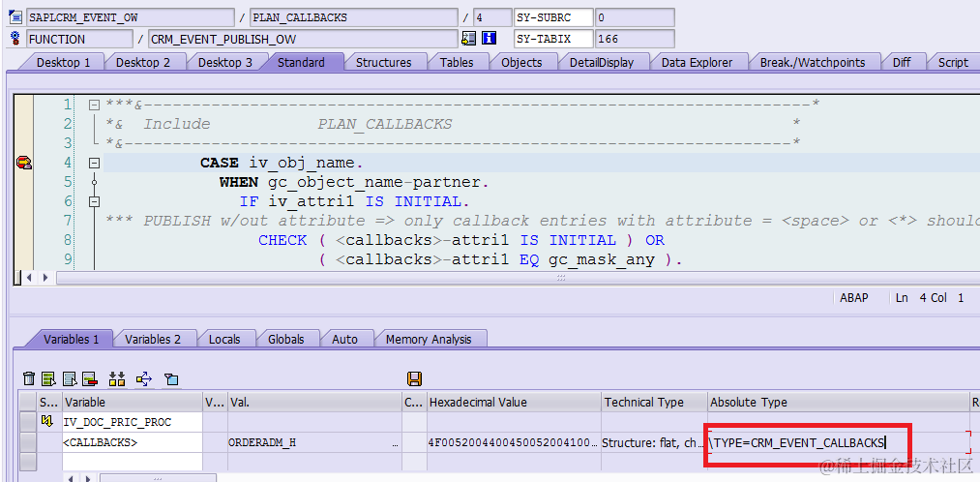The image size is (980, 482).
Task: Open the DetailDisplay tab
Action: 601,63
